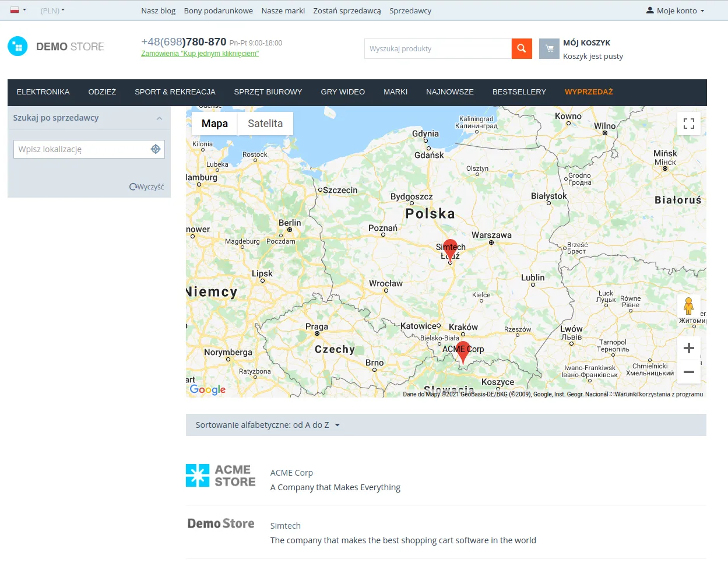This screenshot has width=728, height=580.
Task: Zoom out on the map
Action: coord(689,372)
